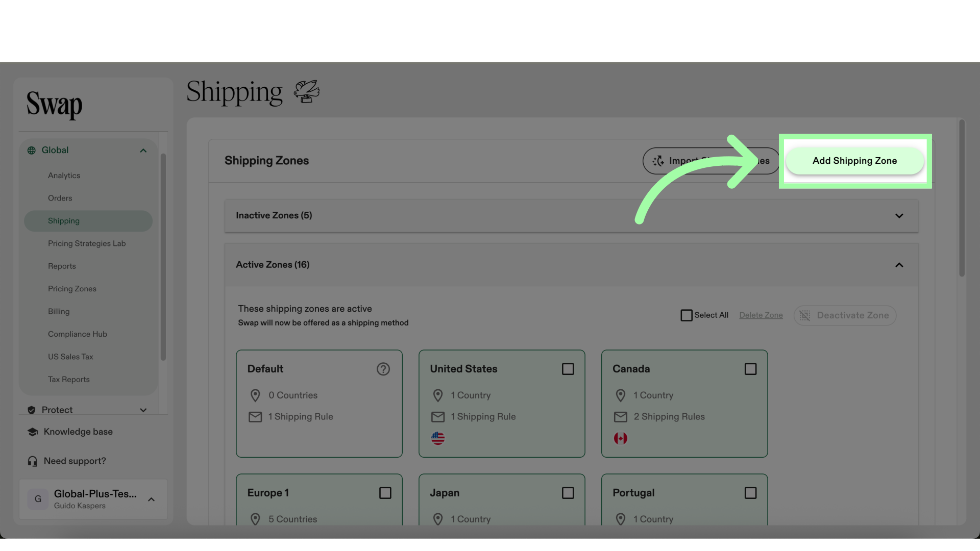The width and height of the screenshot is (980, 551).
Task: Click the Deactivate Zone button
Action: pyautogui.click(x=845, y=315)
